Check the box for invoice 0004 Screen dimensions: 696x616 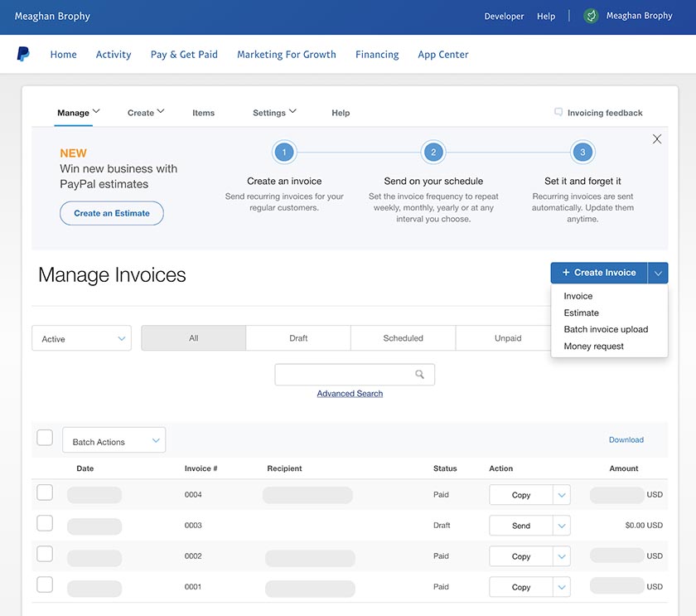pyautogui.click(x=45, y=492)
